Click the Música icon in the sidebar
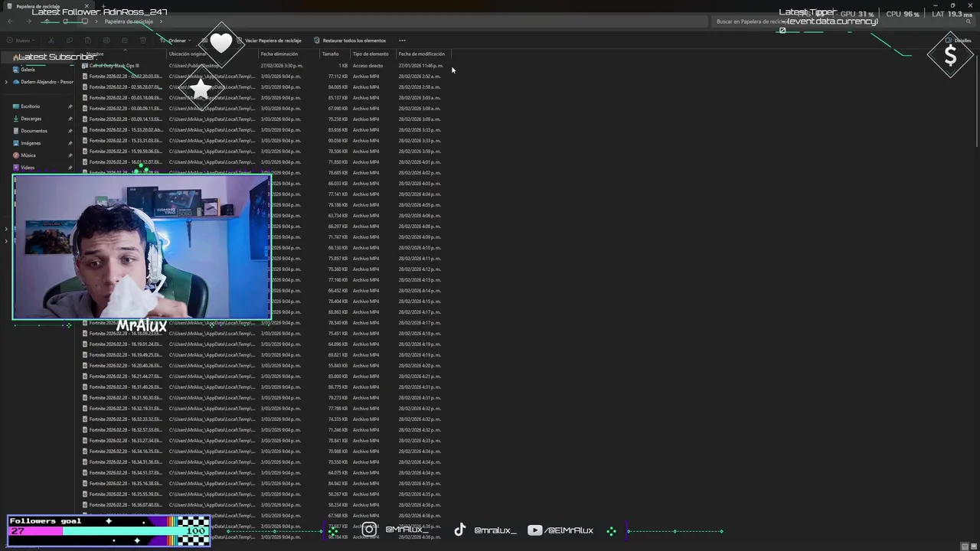This screenshot has height=551, width=980. tap(16, 155)
